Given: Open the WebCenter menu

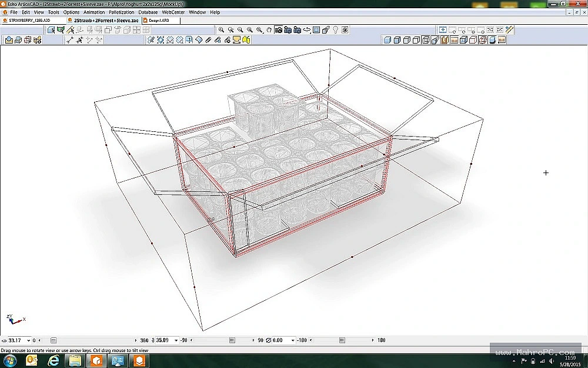Looking at the screenshot, I should [x=173, y=12].
